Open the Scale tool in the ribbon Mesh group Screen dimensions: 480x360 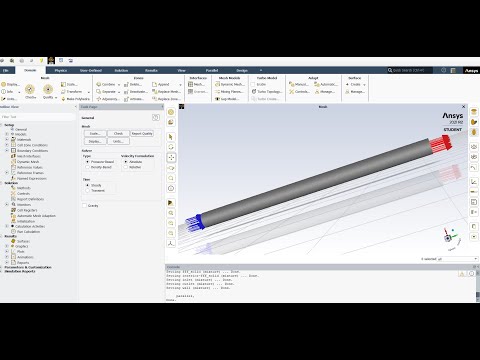tap(69, 84)
